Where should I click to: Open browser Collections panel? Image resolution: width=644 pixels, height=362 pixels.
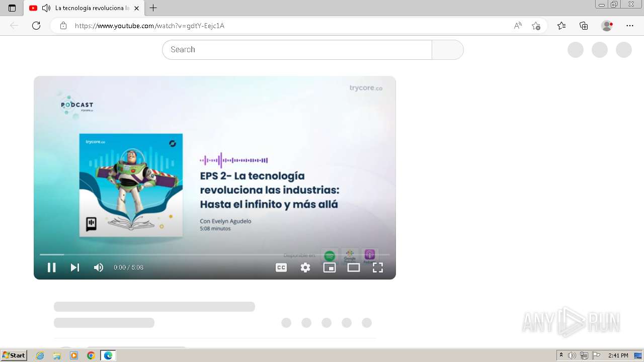[x=584, y=26]
